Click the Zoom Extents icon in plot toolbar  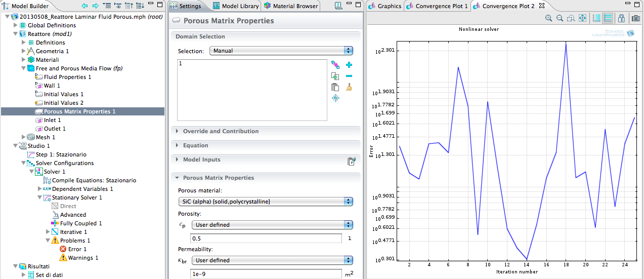tap(582, 18)
